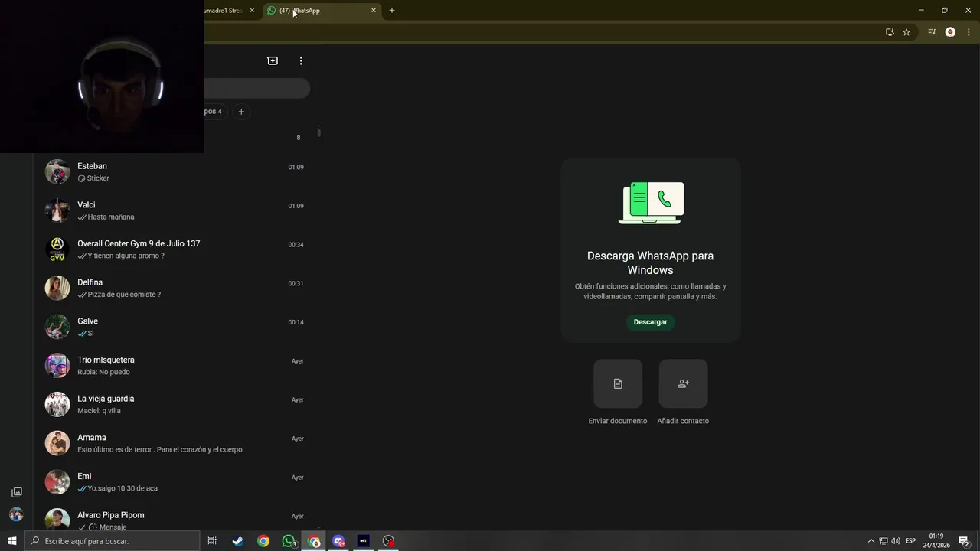Open the Valci chat
Image resolution: width=980 pixels, height=551 pixels.
coord(178,210)
